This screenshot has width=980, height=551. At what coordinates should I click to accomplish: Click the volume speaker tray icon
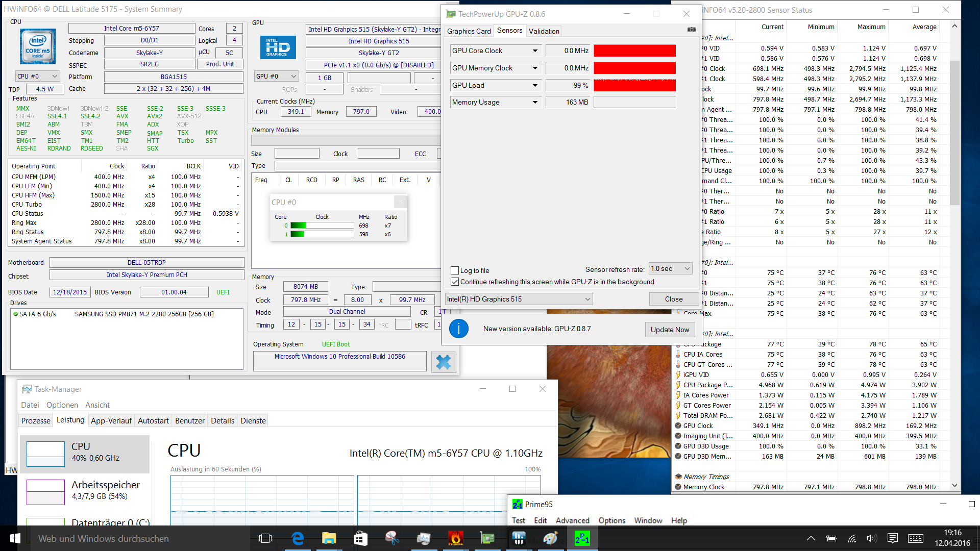[x=871, y=538]
